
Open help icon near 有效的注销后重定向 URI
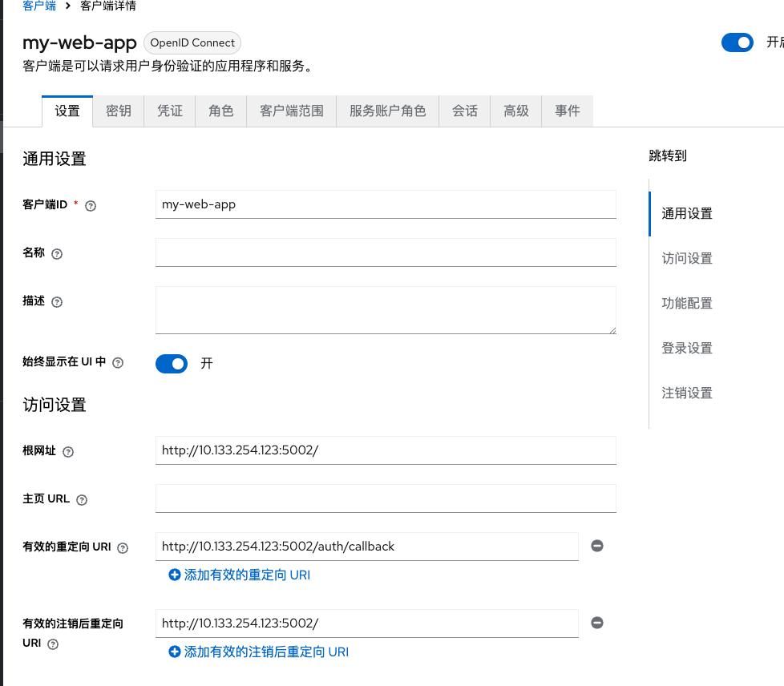(53, 644)
